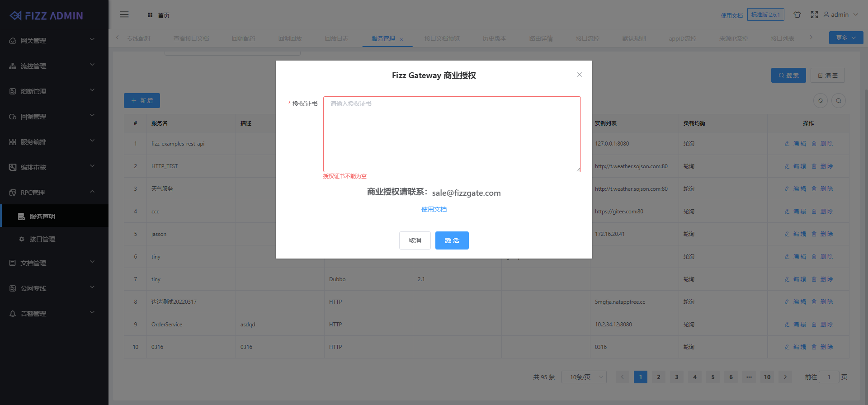Click the Fizz Admin logo

click(x=47, y=16)
